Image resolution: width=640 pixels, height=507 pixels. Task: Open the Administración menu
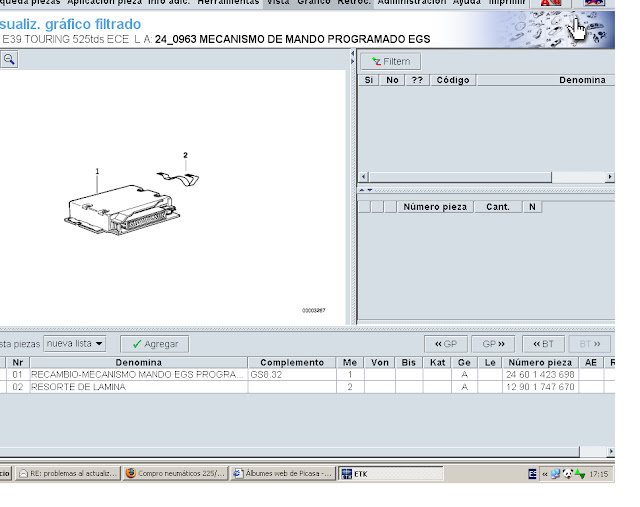pyautogui.click(x=411, y=2)
